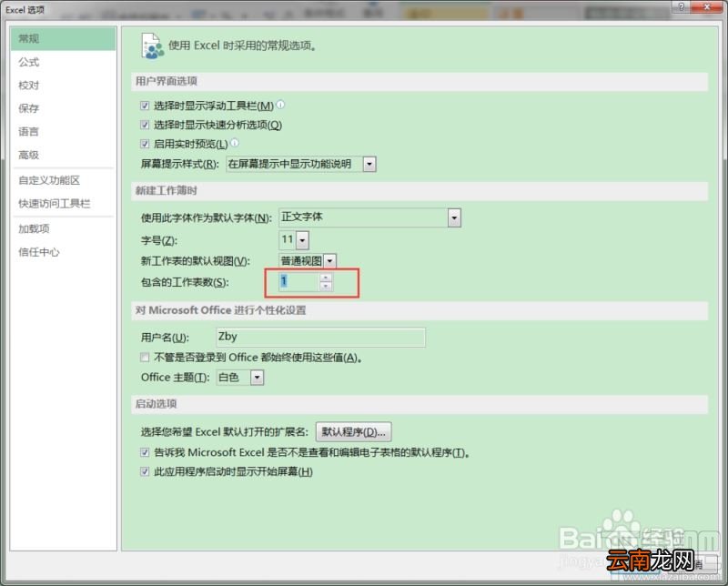Switch to the 保存 options category
The height and width of the screenshot is (586, 728).
63,108
